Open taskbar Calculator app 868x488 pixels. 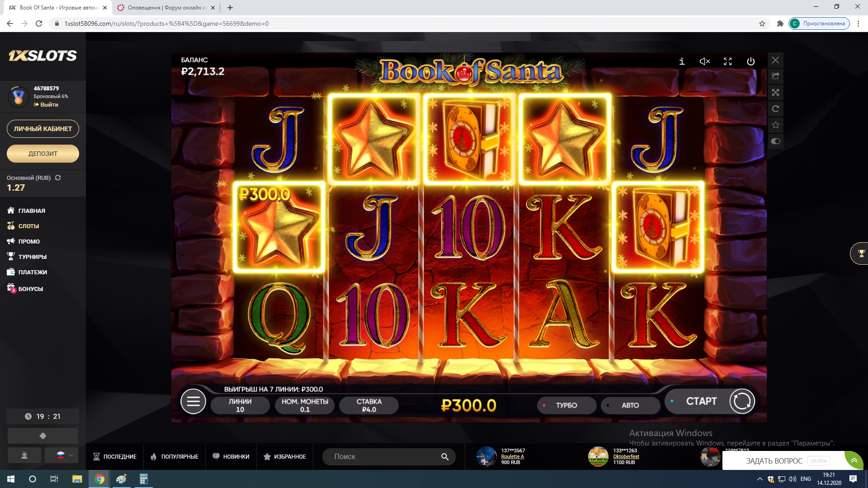tap(144, 479)
